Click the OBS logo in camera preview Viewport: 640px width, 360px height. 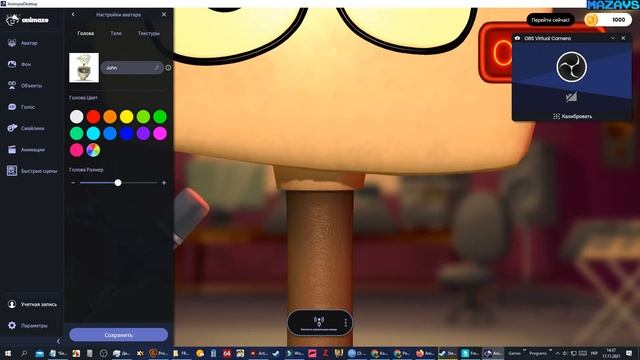pos(572,67)
